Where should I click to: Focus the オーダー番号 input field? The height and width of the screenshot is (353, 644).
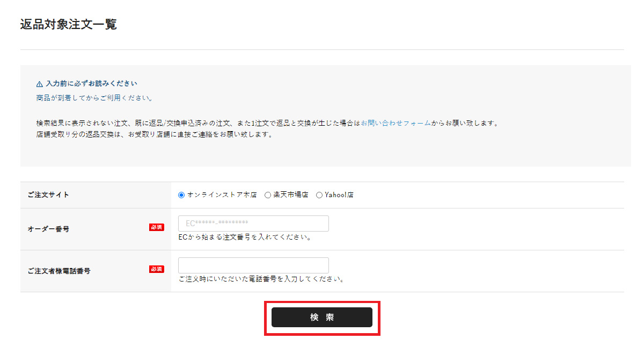253,224
